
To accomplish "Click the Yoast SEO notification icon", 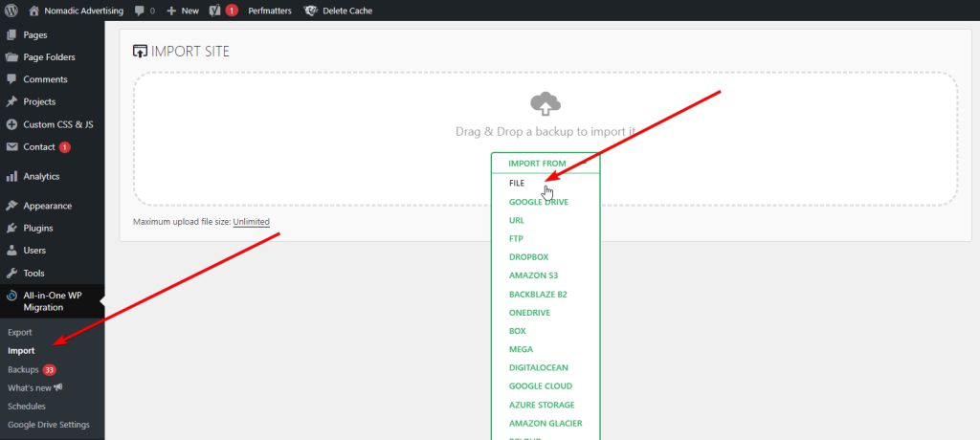I will [x=215, y=11].
